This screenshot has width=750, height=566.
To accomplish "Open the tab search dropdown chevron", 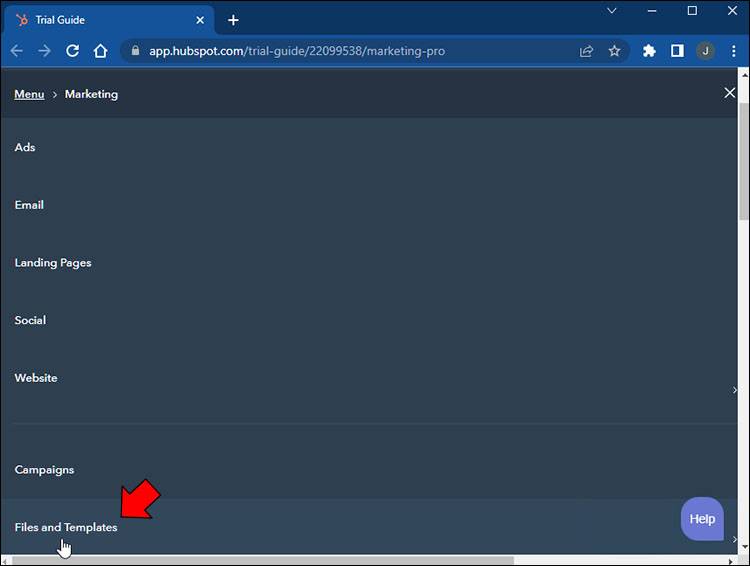I will [x=612, y=11].
